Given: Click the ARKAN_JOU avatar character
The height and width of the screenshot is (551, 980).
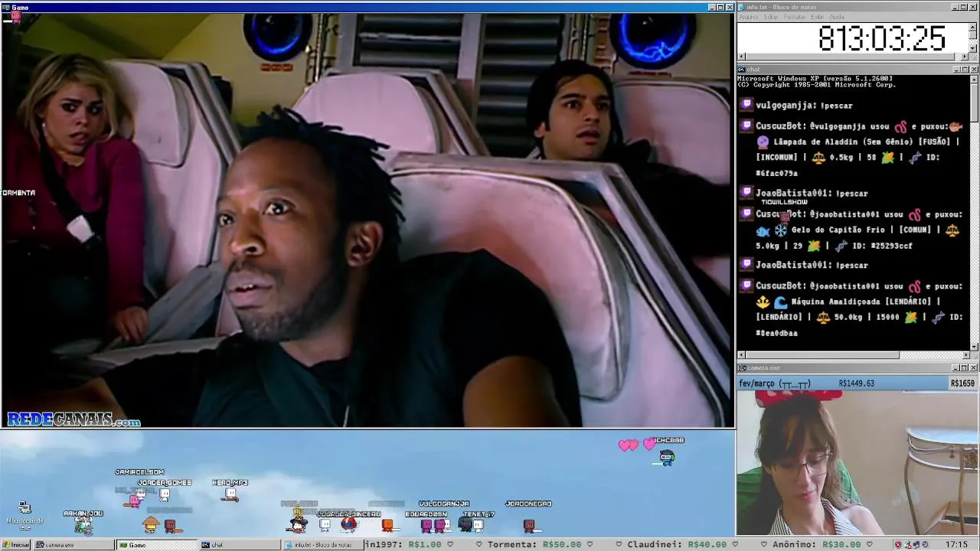Looking at the screenshot, I should point(83,525).
